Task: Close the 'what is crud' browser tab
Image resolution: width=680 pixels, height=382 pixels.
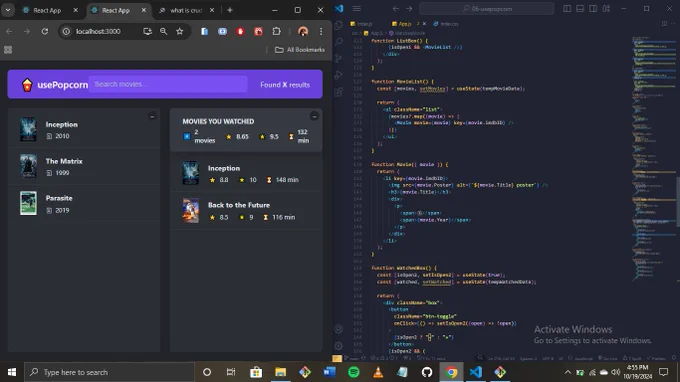Action: (x=212, y=10)
